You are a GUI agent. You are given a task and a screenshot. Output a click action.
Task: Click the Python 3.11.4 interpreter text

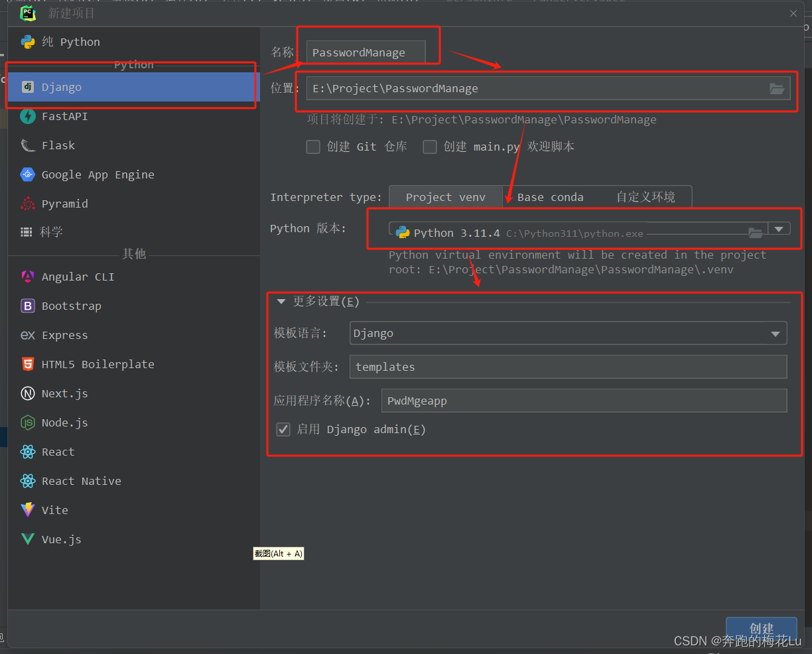[x=456, y=233]
